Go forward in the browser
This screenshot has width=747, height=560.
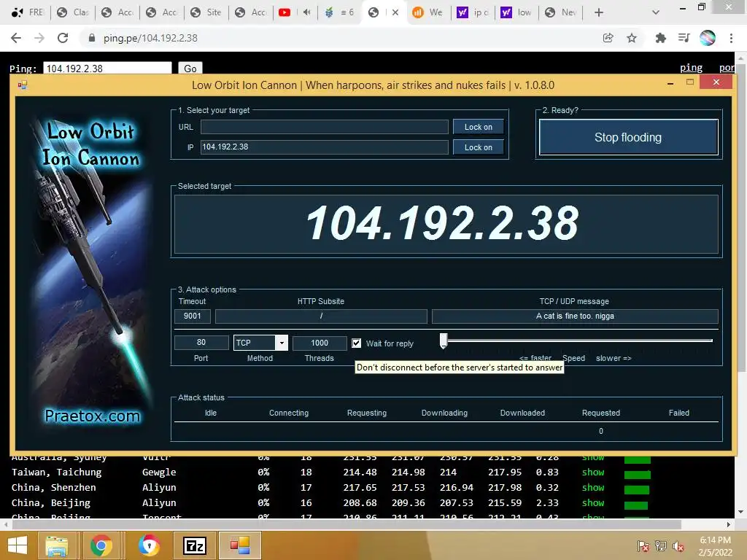39,38
